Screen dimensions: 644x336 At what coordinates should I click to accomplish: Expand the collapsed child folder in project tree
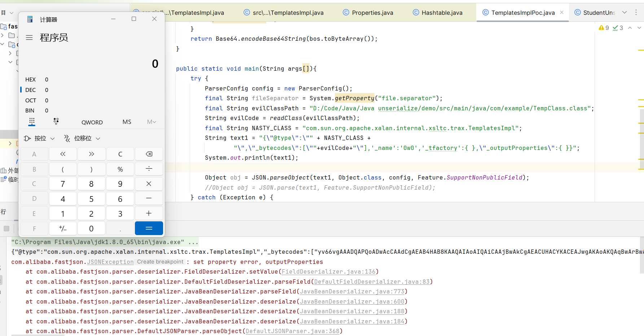tap(10, 53)
